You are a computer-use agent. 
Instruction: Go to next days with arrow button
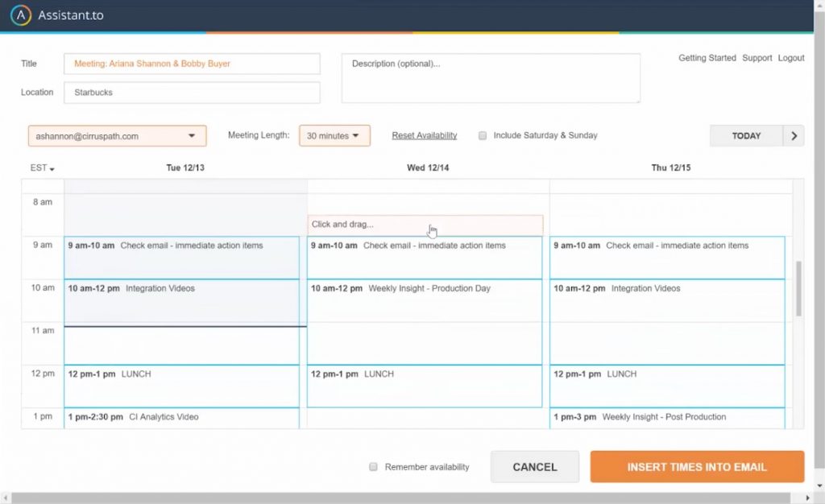tap(794, 136)
